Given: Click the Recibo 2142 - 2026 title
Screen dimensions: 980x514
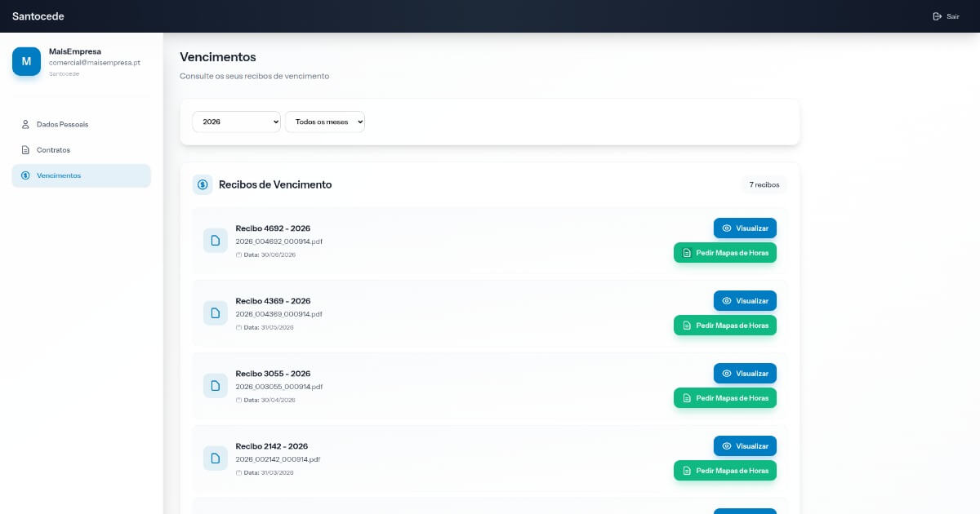Looking at the screenshot, I should click(x=271, y=446).
